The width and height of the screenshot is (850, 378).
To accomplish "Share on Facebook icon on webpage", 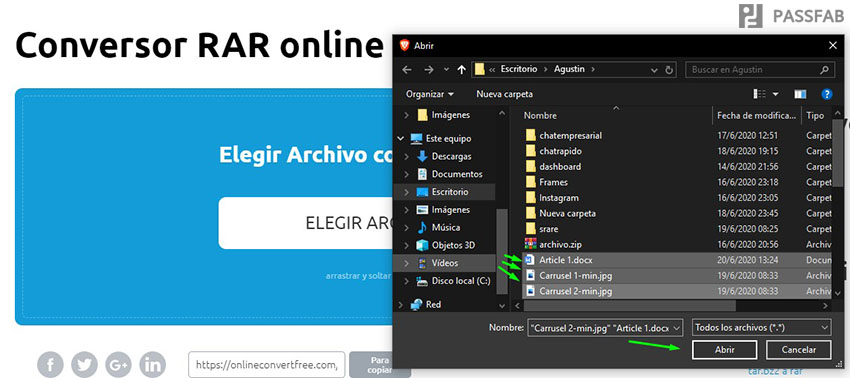I will [50, 364].
